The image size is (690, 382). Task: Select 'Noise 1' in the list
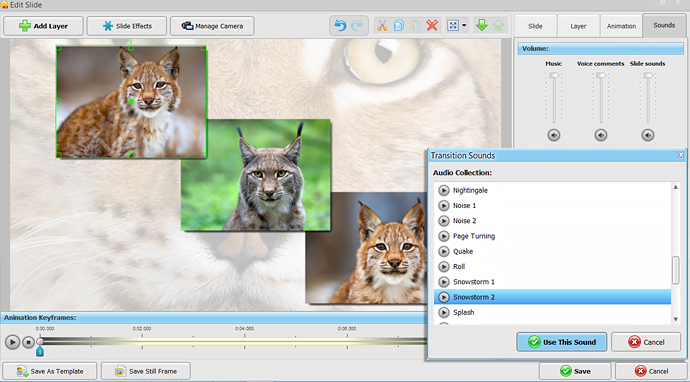pos(553,206)
